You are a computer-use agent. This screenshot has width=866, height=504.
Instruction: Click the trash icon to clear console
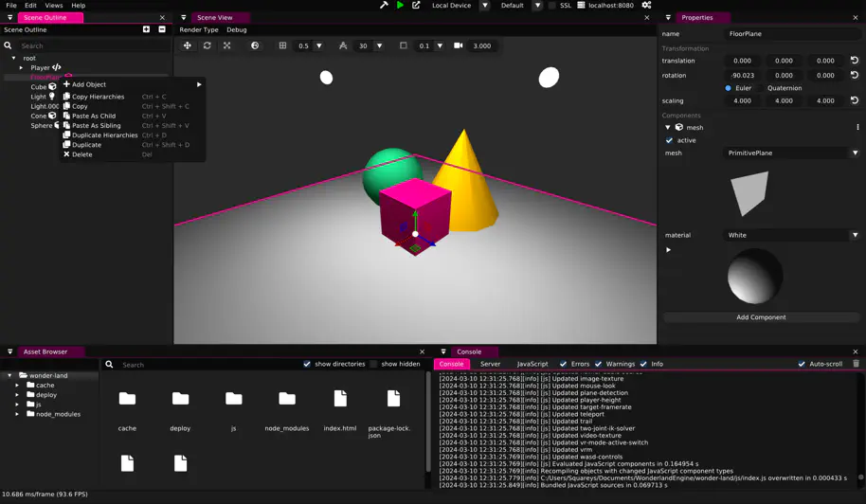[x=856, y=364]
